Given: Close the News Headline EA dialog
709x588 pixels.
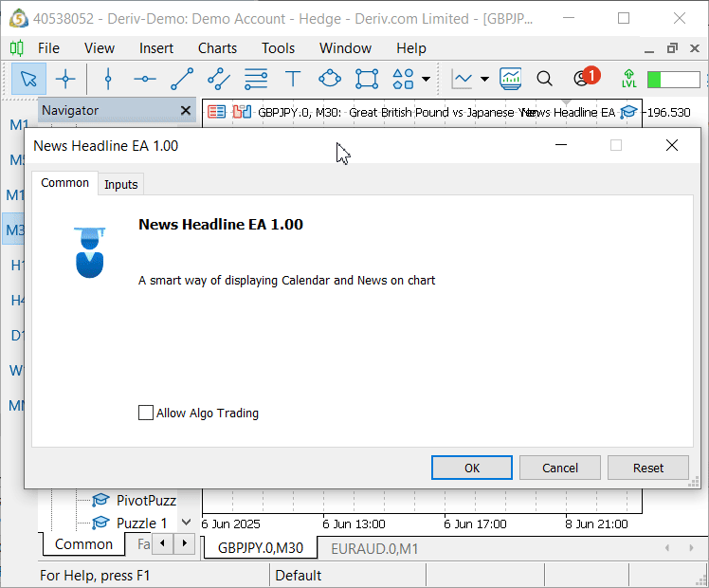Looking at the screenshot, I should 672,145.
